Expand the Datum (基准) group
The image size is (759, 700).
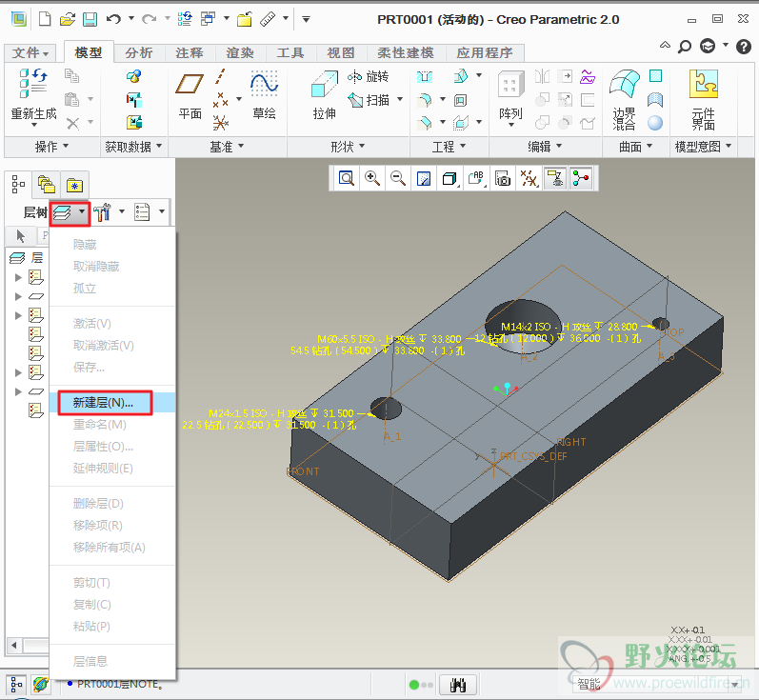[x=227, y=147]
